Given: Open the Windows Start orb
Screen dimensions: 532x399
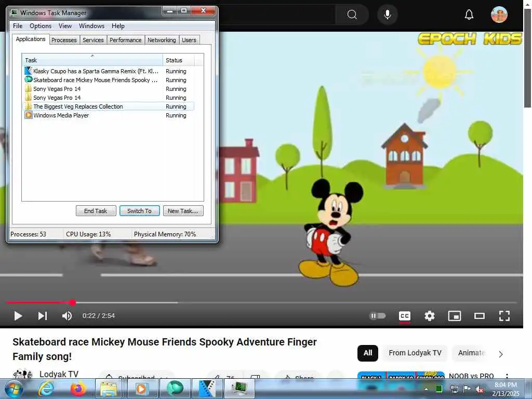Looking at the screenshot, I should 14,389.
